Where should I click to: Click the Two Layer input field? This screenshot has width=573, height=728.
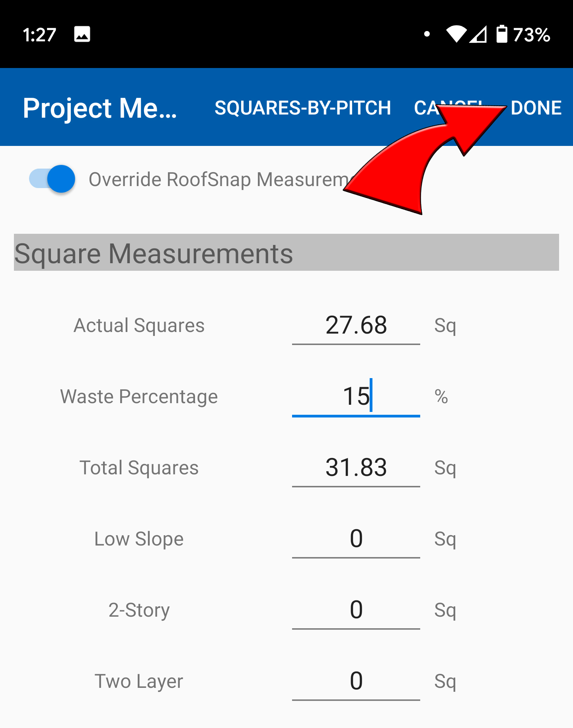point(356,681)
